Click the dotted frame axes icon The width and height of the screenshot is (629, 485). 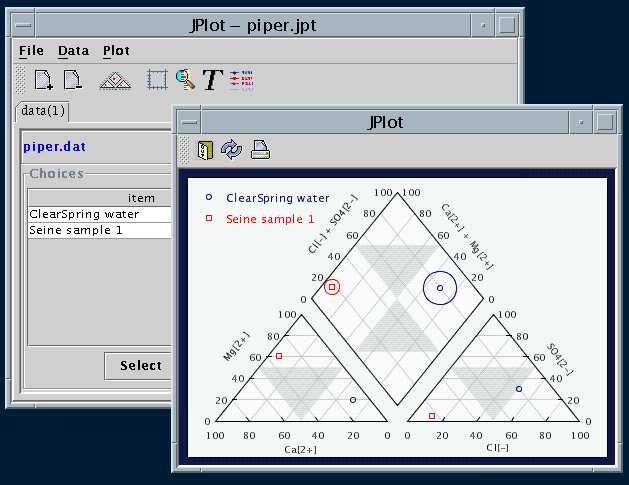157,79
